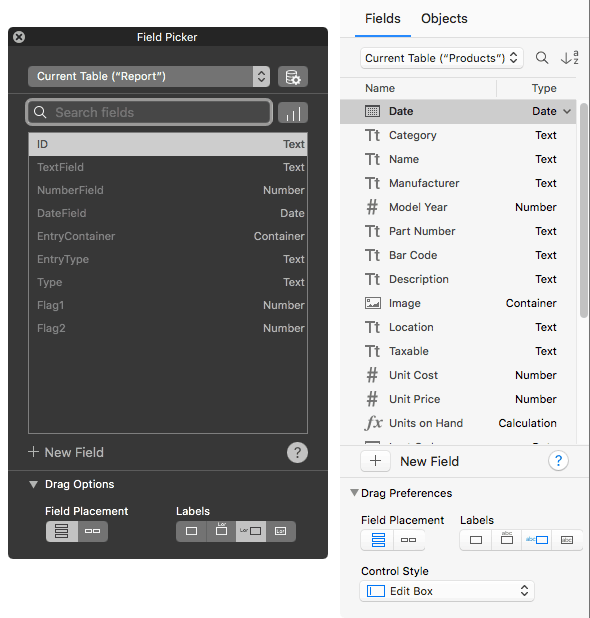
Task: Click the blue help button beside New Field
Action: (x=558, y=460)
